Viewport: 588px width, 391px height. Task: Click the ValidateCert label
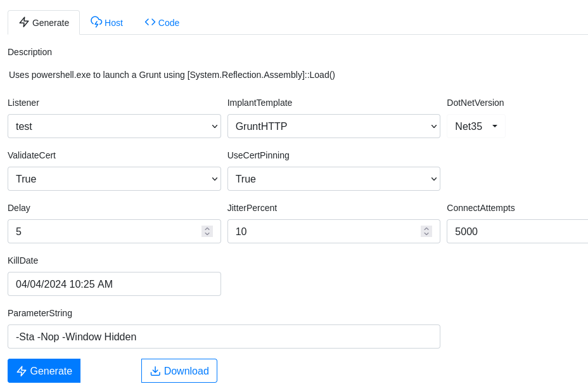pyautogui.click(x=32, y=155)
